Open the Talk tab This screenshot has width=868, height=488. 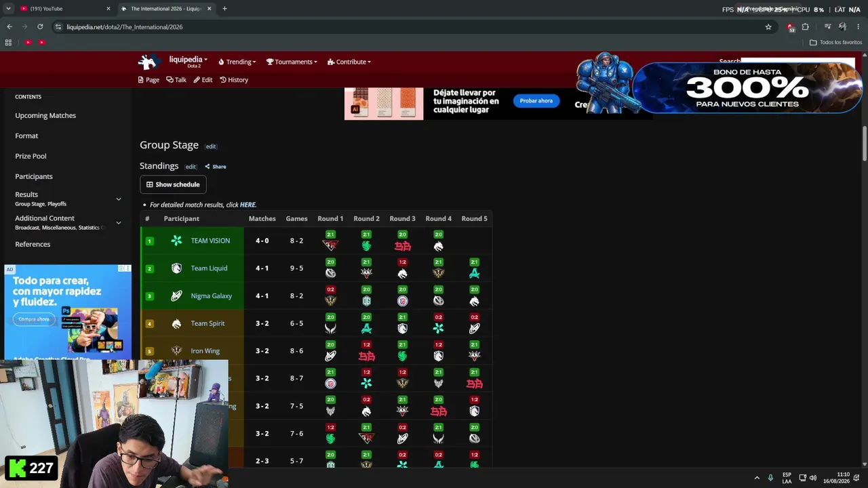click(x=176, y=80)
